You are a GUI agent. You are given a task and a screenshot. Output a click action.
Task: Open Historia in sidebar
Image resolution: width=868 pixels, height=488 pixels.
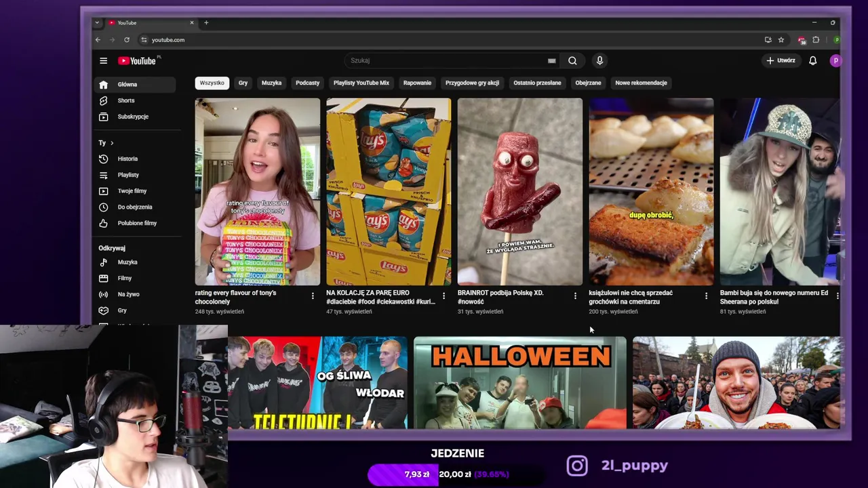click(x=134, y=159)
